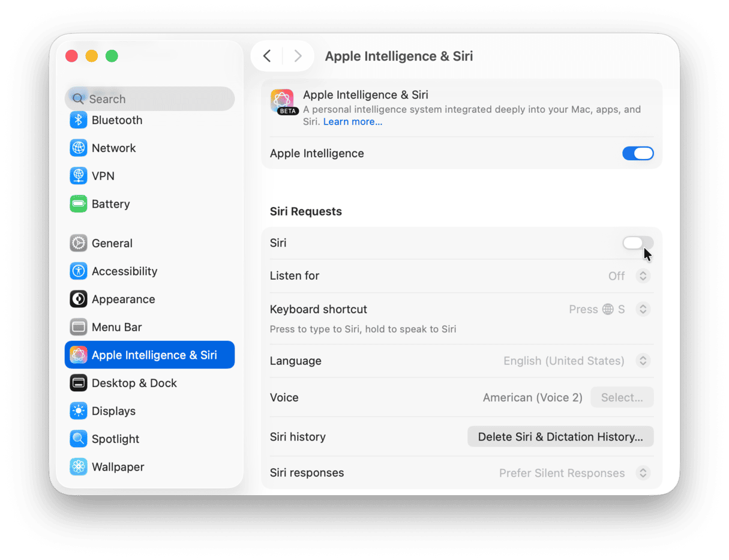Click the Search field in sidebar
The width and height of the screenshot is (729, 560).
150,99
